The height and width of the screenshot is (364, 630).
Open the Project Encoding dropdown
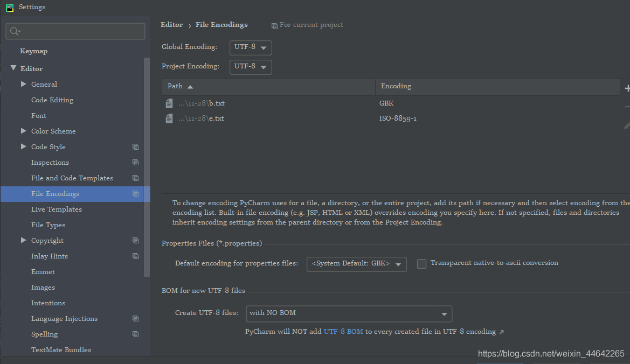point(251,67)
